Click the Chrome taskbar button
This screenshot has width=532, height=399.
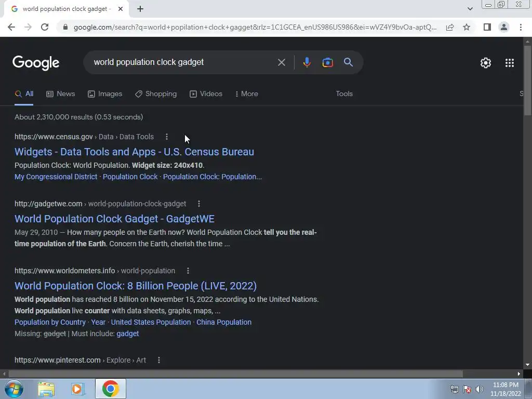pos(111,389)
